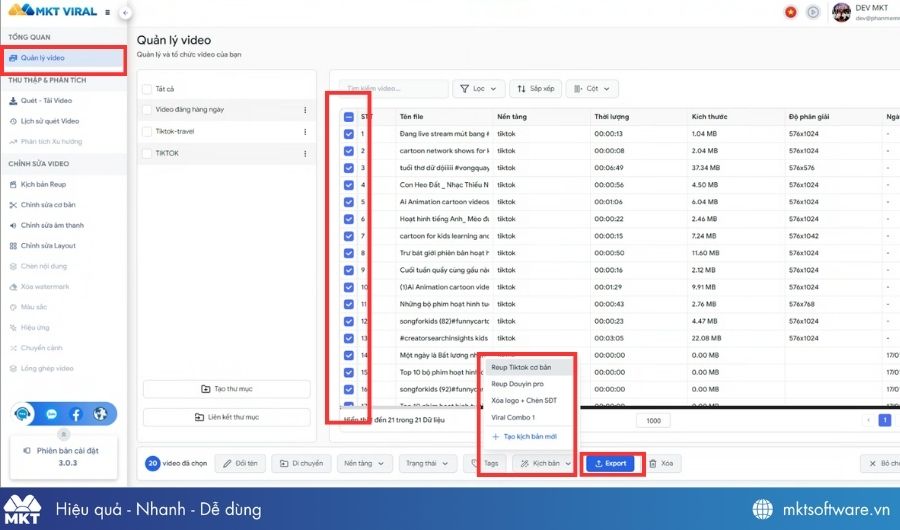Open the Nền tảng dropdown in bottom bar
The height and width of the screenshot is (530, 900).
364,463
